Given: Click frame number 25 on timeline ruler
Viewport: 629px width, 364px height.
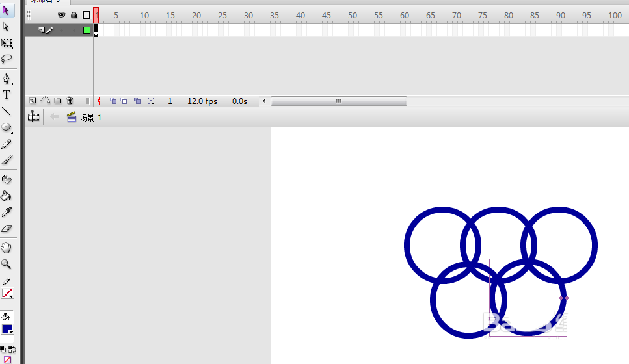Looking at the screenshot, I should pos(222,15).
